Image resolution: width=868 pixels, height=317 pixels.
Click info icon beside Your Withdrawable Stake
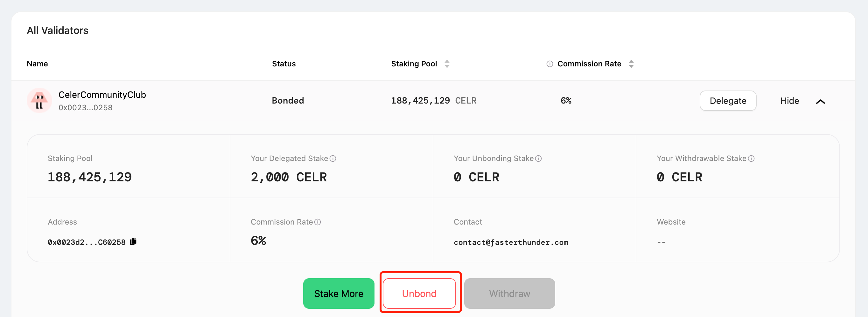pyautogui.click(x=751, y=158)
